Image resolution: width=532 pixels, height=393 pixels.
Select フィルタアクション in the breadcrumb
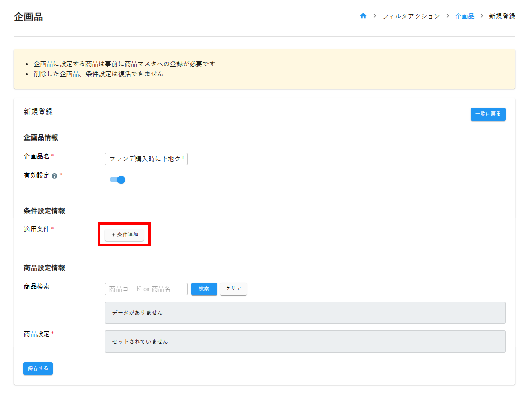coord(411,16)
